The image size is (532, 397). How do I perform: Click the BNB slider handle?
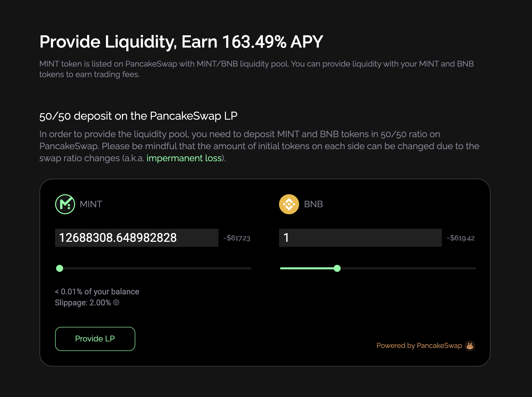337,268
